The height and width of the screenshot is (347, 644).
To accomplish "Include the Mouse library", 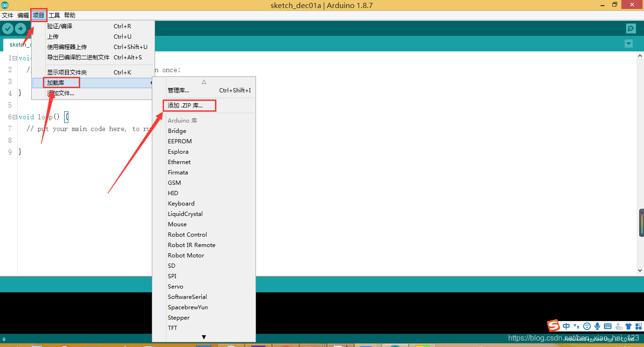I will coord(204,224).
